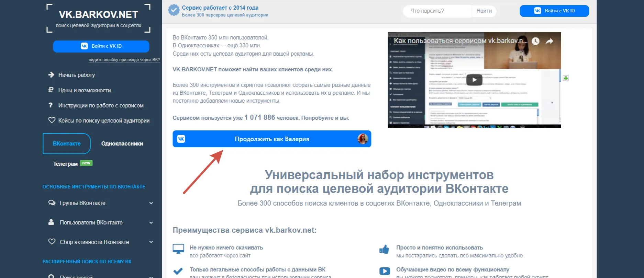Click the arrow icon beside 'Начать работу'
Viewport: 644px width, 278px height.
(51, 74)
